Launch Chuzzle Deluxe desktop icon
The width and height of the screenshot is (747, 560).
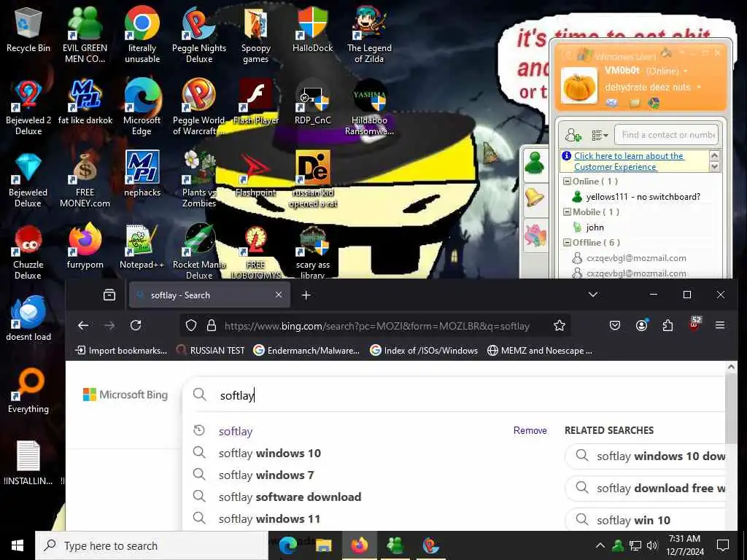28,252
